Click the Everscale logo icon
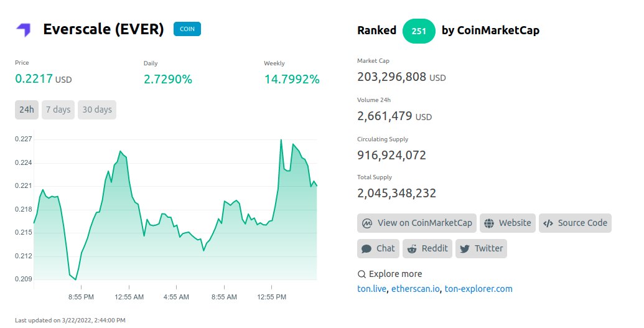The image size is (644, 328). tap(24, 29)
